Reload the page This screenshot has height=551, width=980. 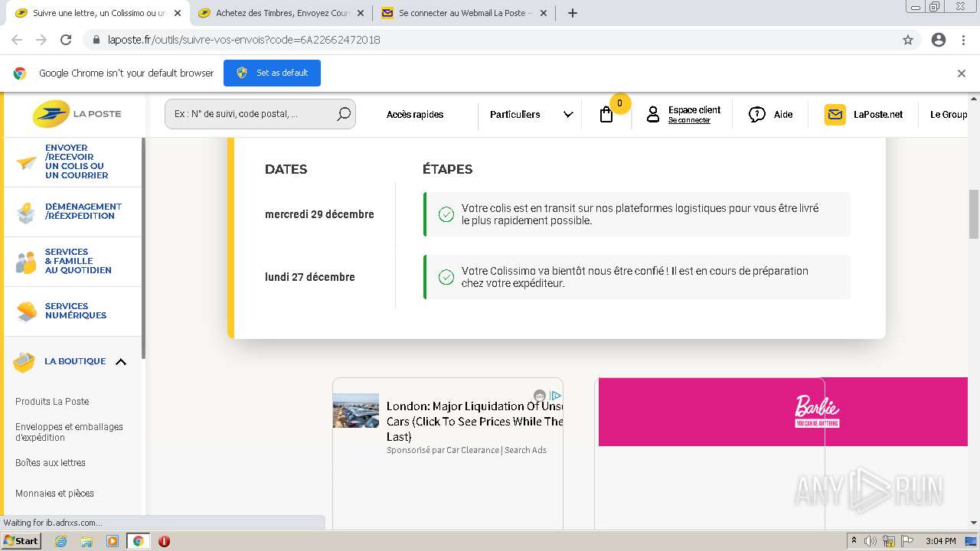[x=66, y=40]
